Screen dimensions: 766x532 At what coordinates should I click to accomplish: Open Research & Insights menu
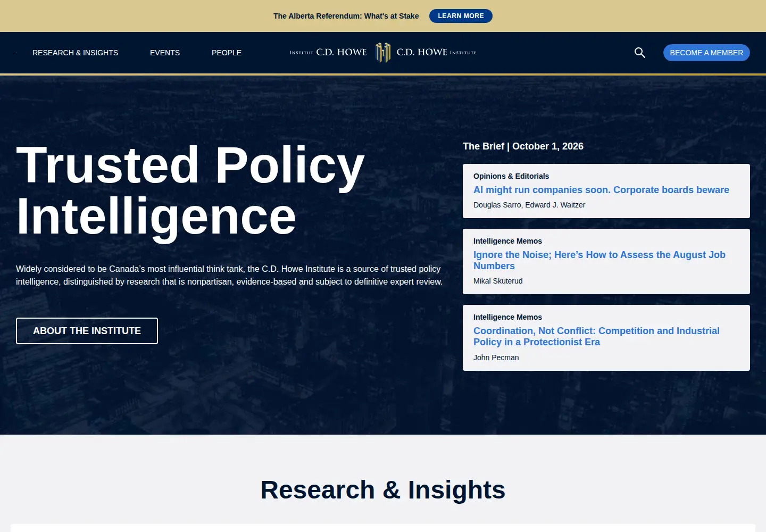75,53
